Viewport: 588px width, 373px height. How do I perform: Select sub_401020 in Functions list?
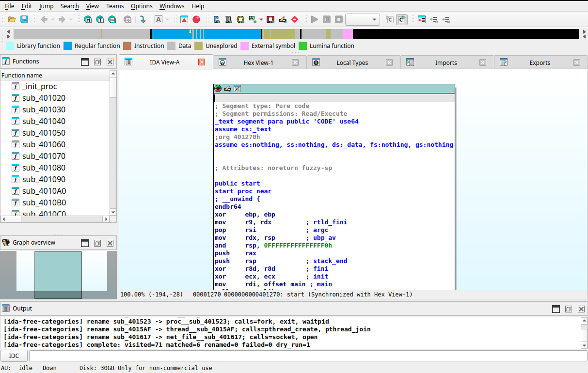pos(44,98)
